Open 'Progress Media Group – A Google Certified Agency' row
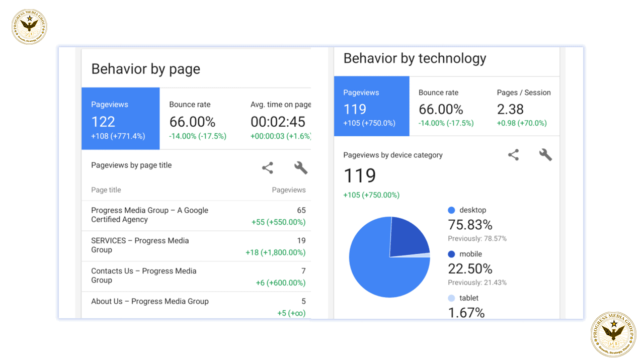This screenshot has height=362, width=644. point(196,216)
